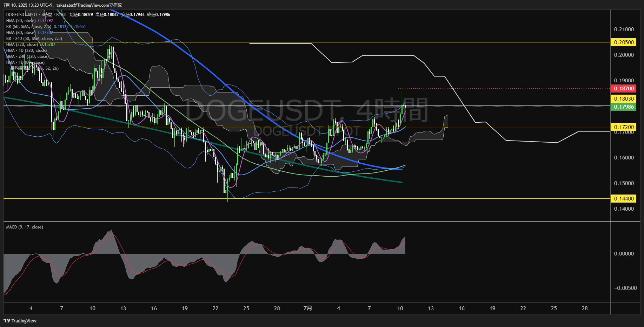Image resolution: width=644 pixels, height=327 pixels.
Task: Click the yellow 0.17200 price label
Action: 624,127
